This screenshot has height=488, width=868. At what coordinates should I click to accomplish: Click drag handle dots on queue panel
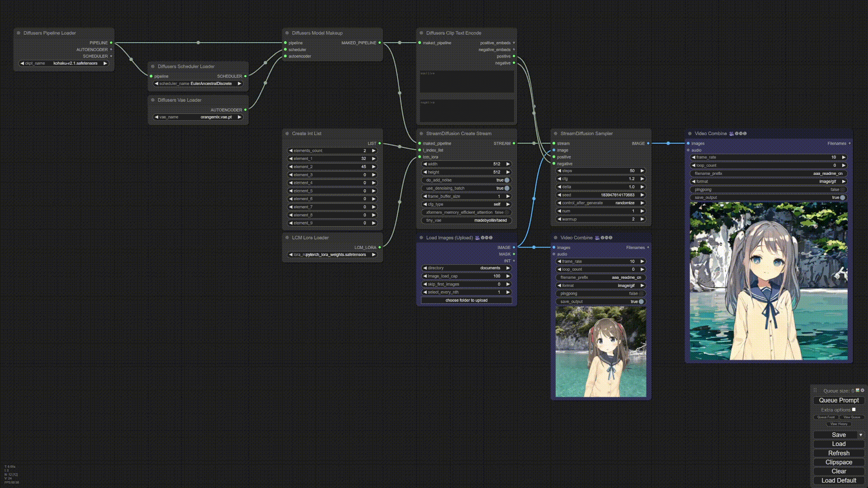click(816, 391)
